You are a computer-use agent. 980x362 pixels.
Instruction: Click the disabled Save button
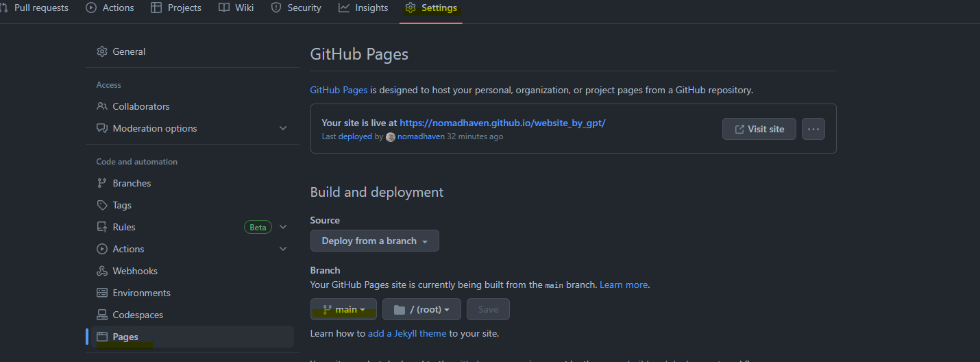click(x=488, y=309)
